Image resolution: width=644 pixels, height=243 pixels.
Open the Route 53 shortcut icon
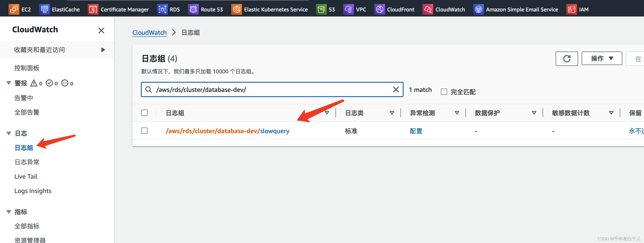(x=193, y=9)
